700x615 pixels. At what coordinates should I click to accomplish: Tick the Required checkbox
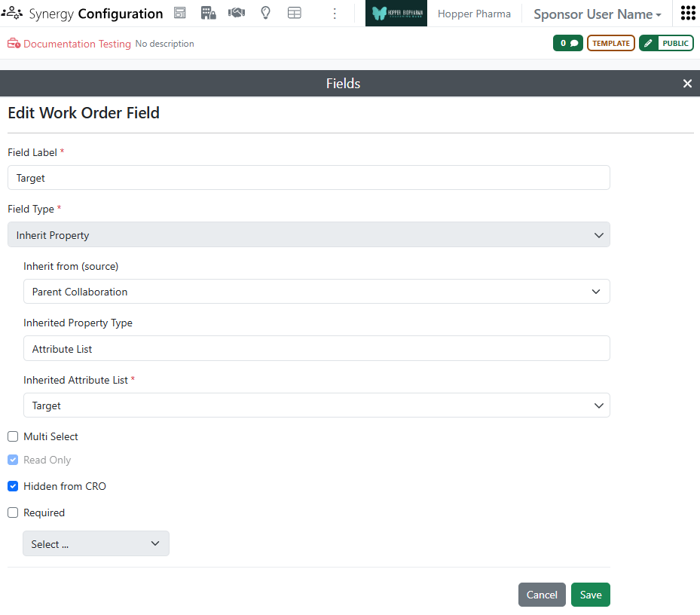click(x=13, y=512)
